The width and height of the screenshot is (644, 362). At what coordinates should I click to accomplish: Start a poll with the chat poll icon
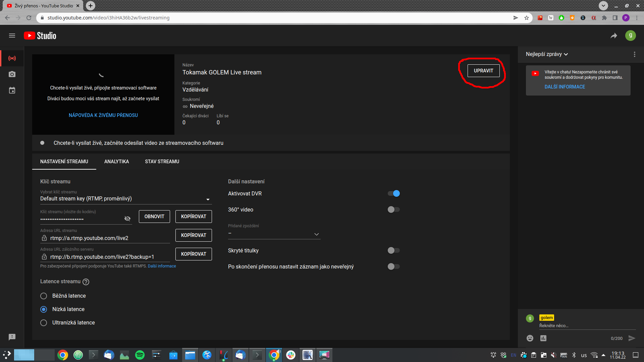(x=543, y=338)
